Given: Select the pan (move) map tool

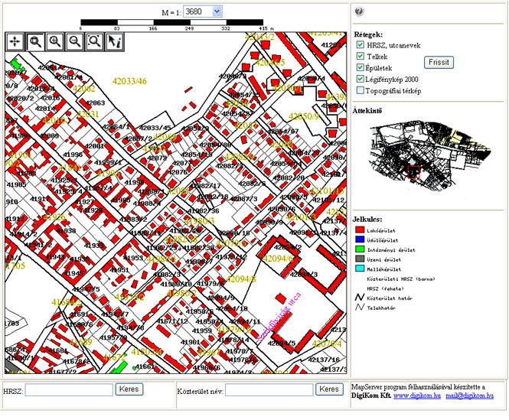Looking at the screenshot, I should point(16,41).
